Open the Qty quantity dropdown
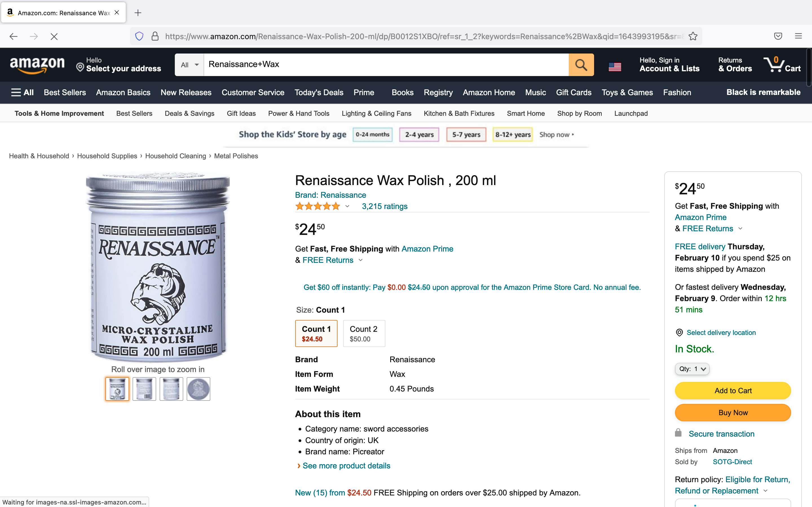812x507 pixels. 692,369
